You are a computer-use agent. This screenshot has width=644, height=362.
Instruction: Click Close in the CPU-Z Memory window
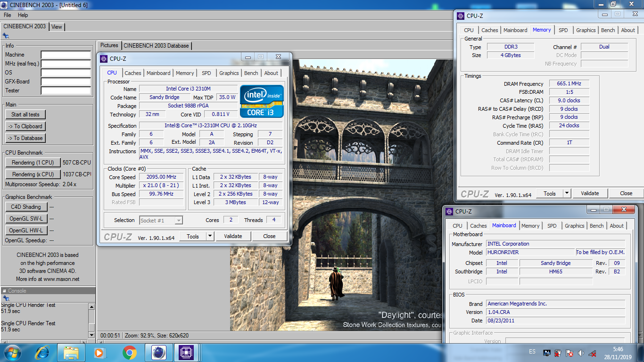626,193
